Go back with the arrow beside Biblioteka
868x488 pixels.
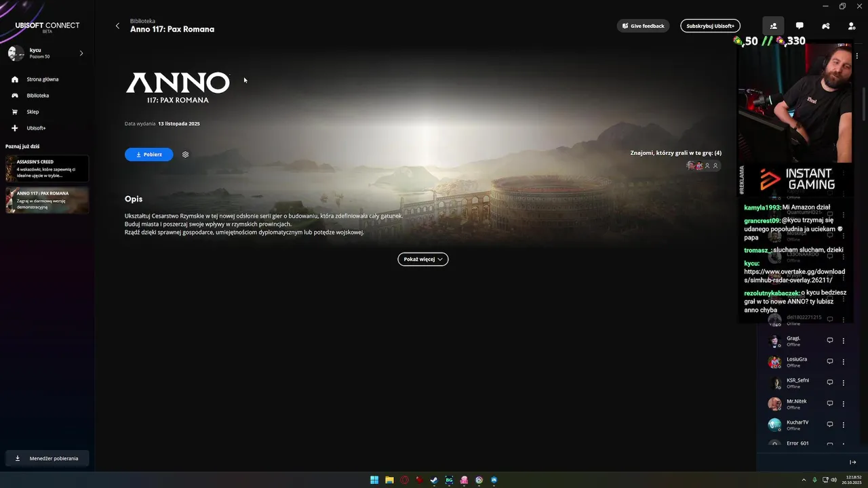pos(117,26)
